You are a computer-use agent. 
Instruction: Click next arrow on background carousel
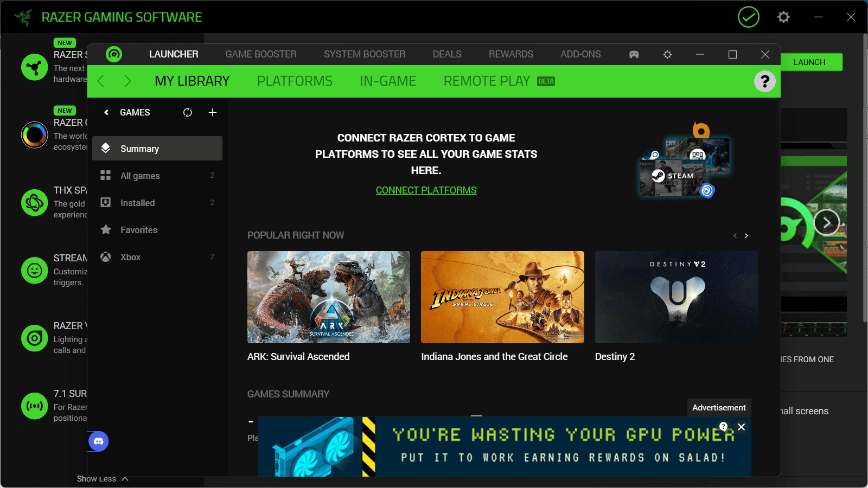coord(827,222)
